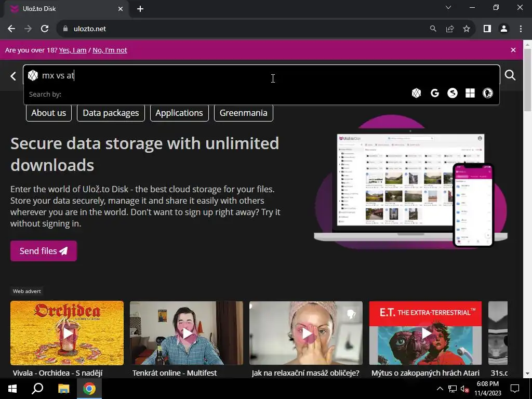532x399 pixels.
Task: Open a new browser tab
Action: [140, 9]
